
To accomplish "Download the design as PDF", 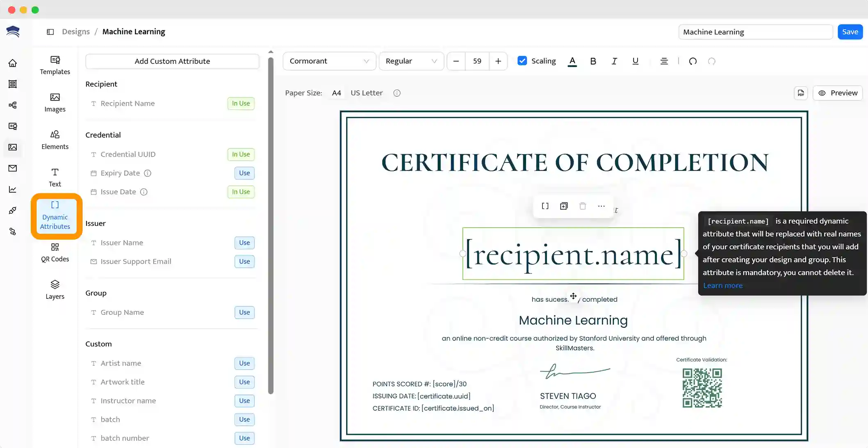I will (800, 93).
